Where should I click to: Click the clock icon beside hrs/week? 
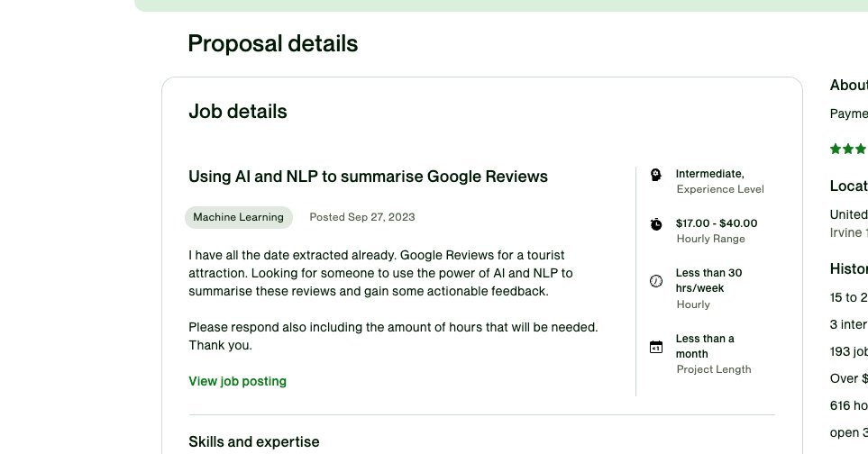(656, 281)
